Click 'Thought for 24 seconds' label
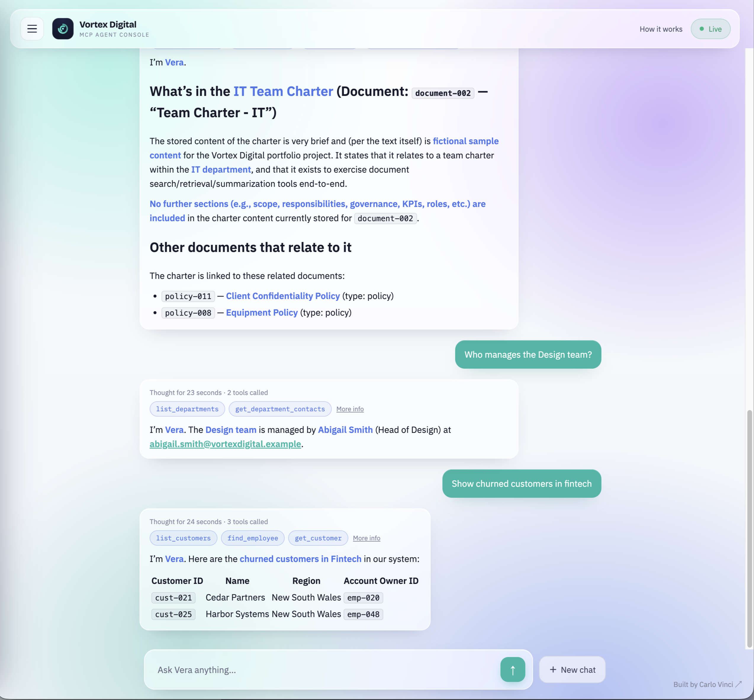The height and width of the screenshot is (700, 754). click(186, 521)
